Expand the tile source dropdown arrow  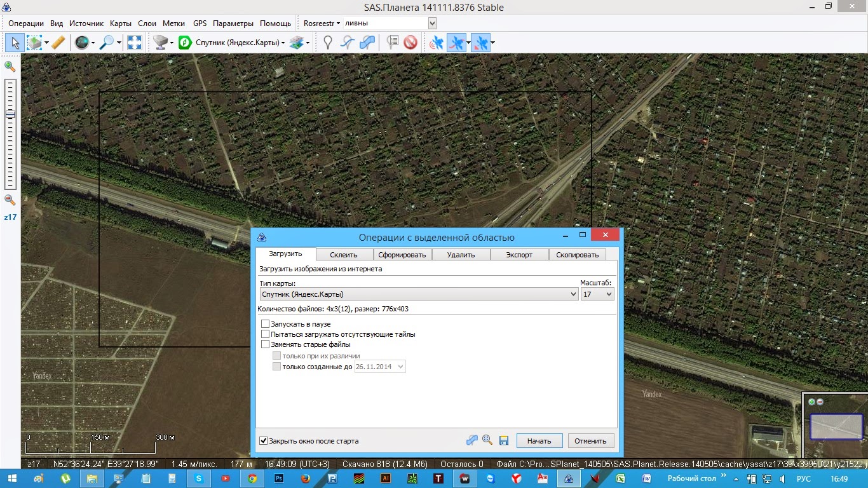[x=172, y=43]
